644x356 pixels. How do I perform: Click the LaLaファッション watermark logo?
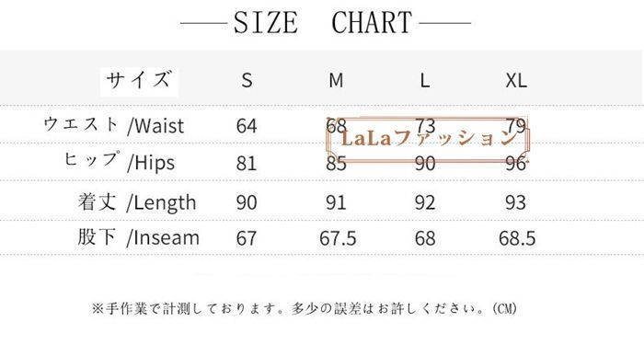point(428,140)
